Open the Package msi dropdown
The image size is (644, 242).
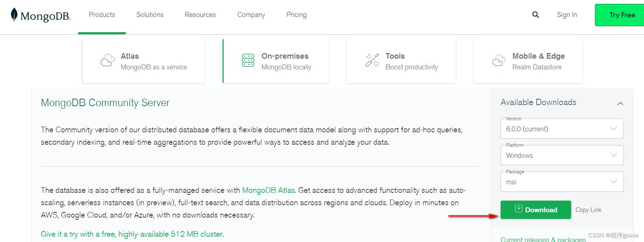click(x=562, y=182)
